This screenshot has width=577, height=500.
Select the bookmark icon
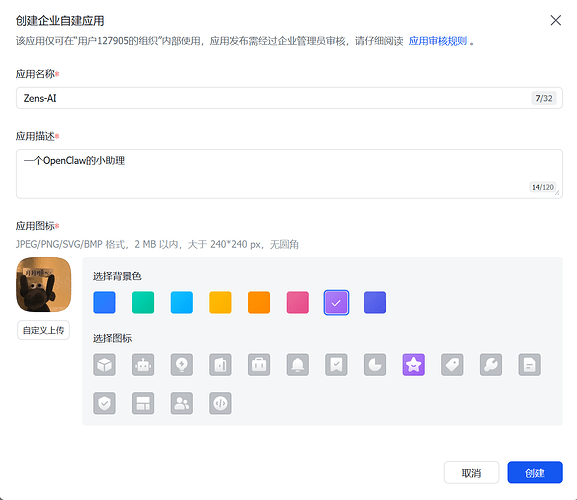[x=336, y=365]
